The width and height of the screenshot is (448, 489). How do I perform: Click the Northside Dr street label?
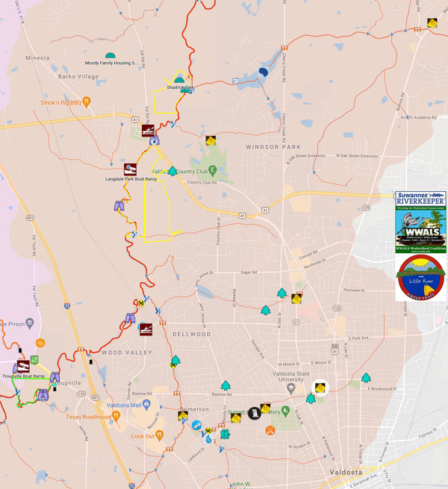tap(315, 264)
